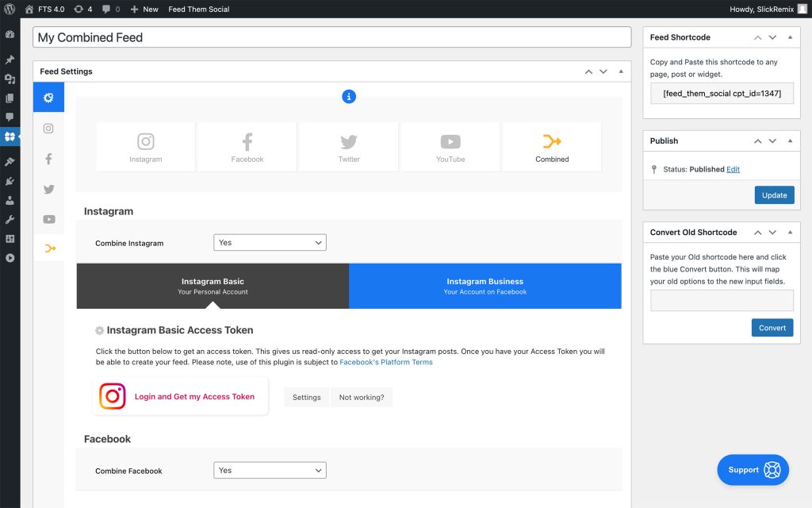The height and width of the screenshot is (508, 812).
Task: Move Convert Old Shortcode panel down
Action: (x=772, y=233)
